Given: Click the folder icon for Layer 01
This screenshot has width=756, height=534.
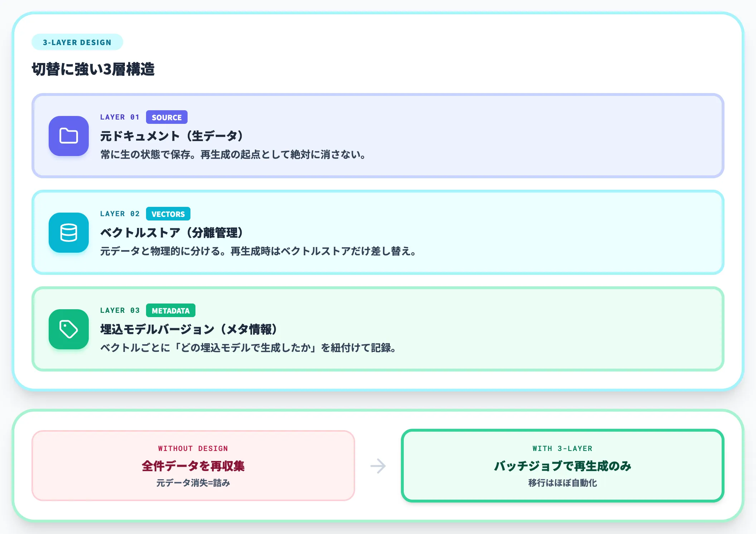Looking at the screenshot, I should coord(69,136).
